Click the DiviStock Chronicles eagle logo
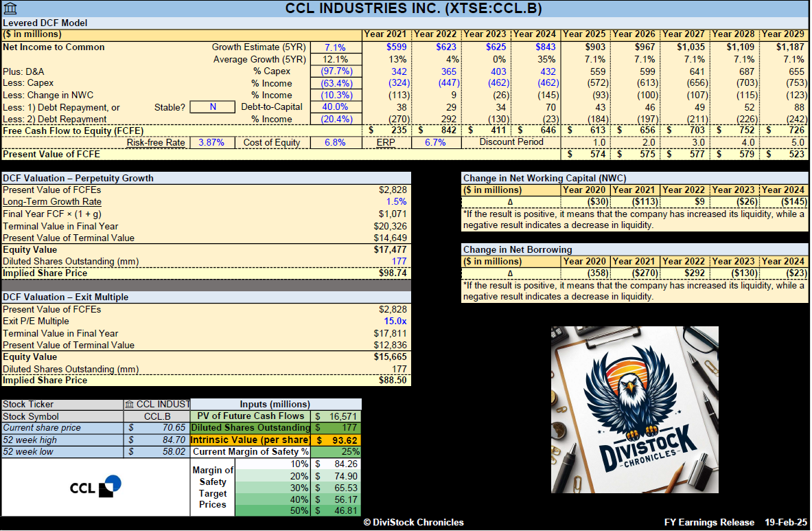Viewport: 812px width, 531px height. pos(634,409)
